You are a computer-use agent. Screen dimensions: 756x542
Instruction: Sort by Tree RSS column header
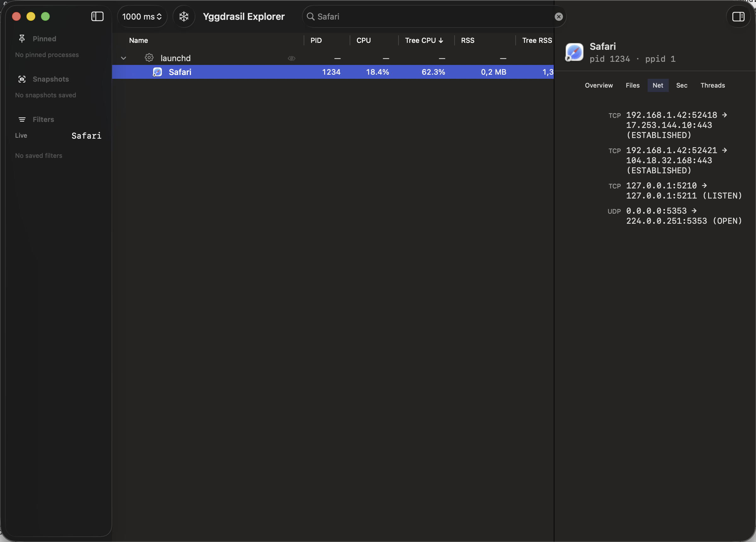tap(537, 40)
